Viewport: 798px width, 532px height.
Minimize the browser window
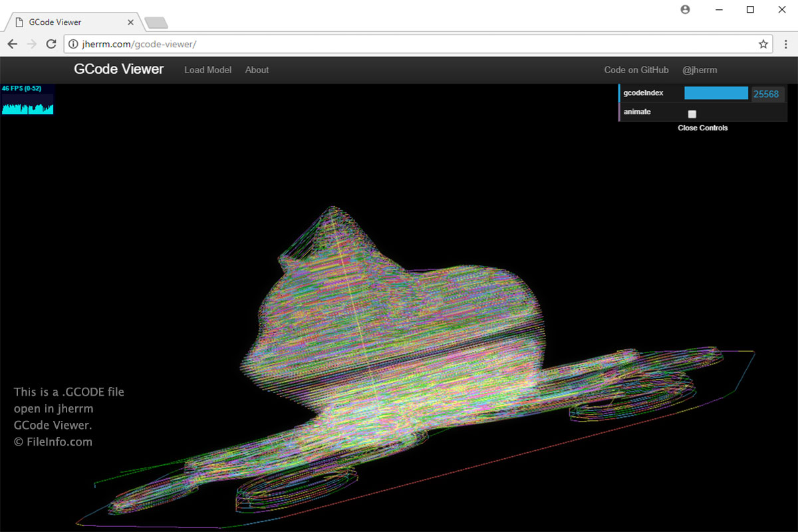pos(719,9)
